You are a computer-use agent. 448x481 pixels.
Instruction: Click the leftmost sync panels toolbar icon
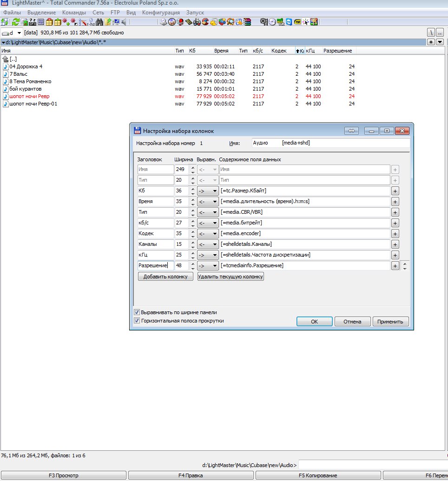[5, 22]
